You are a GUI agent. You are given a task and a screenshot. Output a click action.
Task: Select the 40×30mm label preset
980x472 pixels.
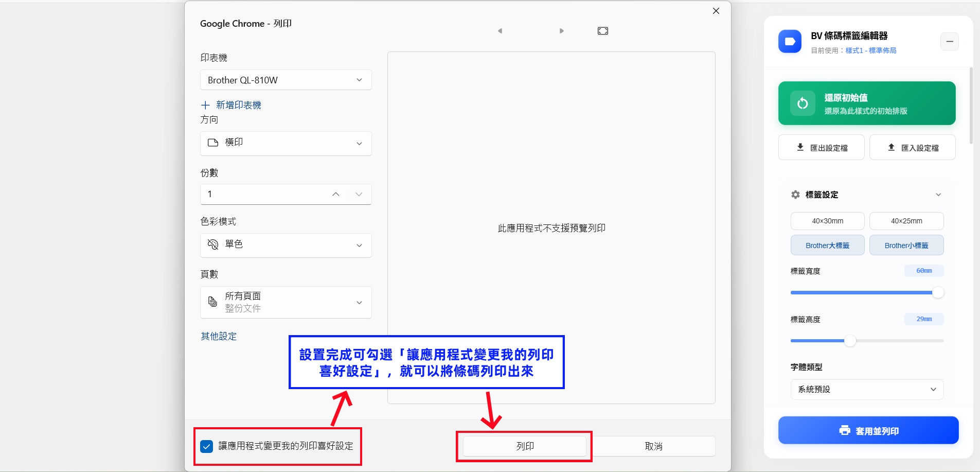[x=828, y=221]
